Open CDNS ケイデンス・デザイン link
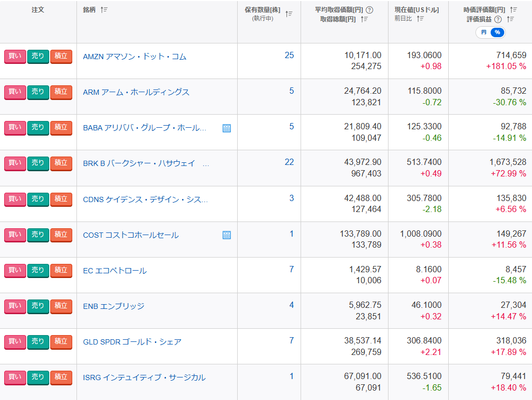This screenshot has width=532, height=400. [x=145, y=199]
